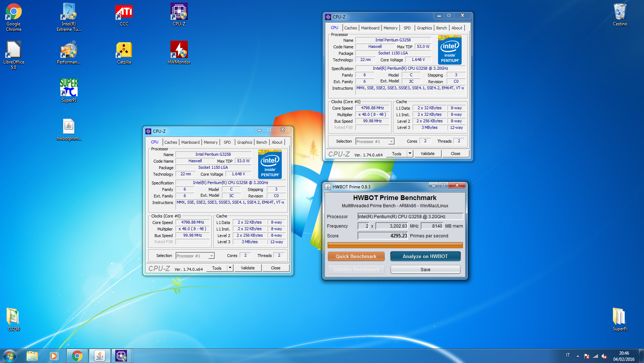Click Validate in upper CPU-Z window
This screenshot has width=644, height=363.
tap(428, 154)
